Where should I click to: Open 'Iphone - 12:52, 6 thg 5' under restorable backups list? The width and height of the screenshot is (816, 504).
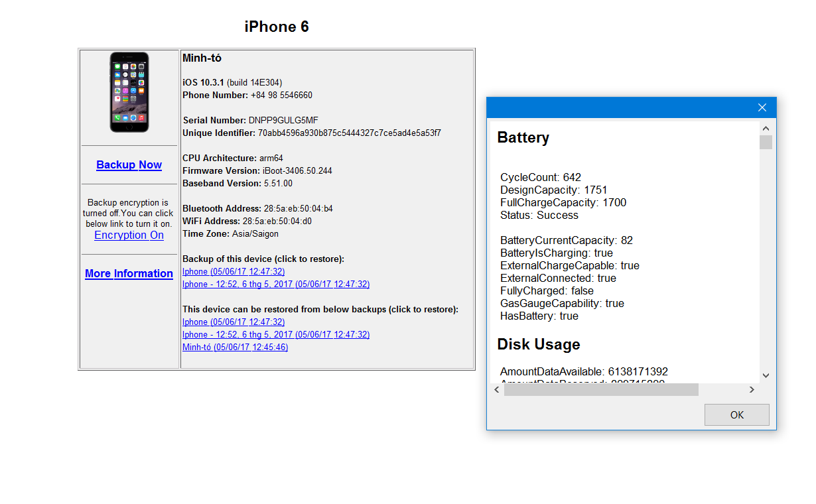[276, 334]
